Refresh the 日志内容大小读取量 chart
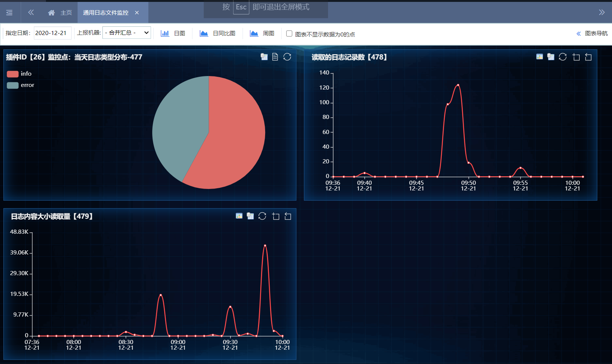The height and width of the screenshot is (364, 612). 262,216
